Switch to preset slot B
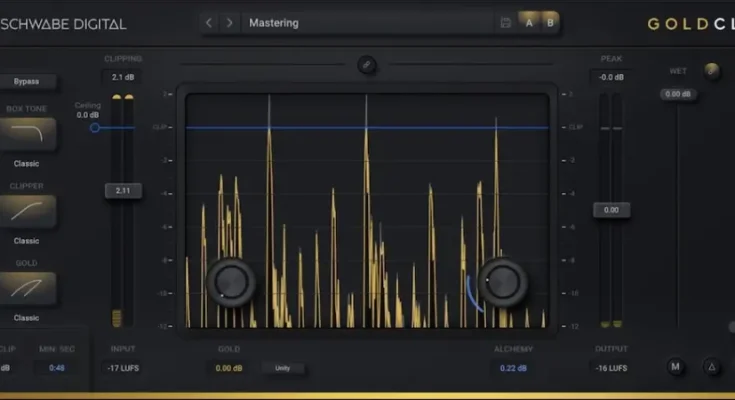 549,22
